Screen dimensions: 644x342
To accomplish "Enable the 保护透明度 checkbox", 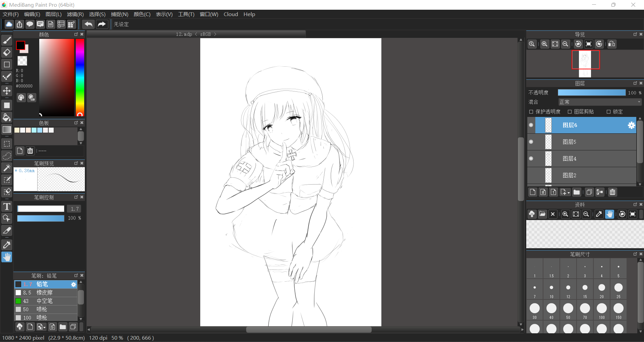I will point(531,112).
